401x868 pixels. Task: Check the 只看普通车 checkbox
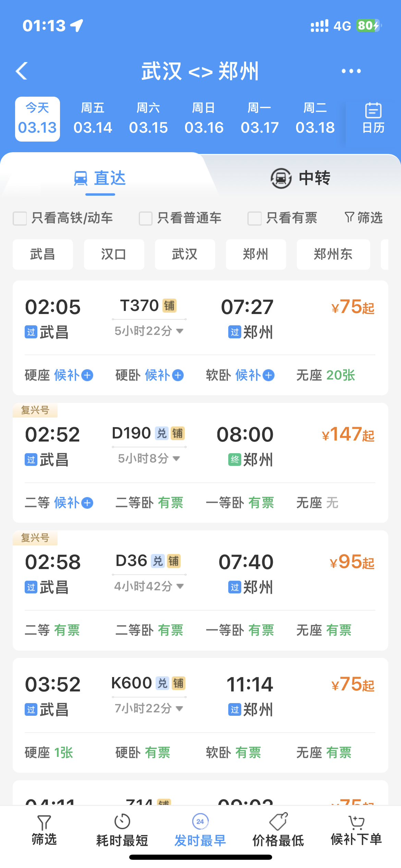point(146,218)
